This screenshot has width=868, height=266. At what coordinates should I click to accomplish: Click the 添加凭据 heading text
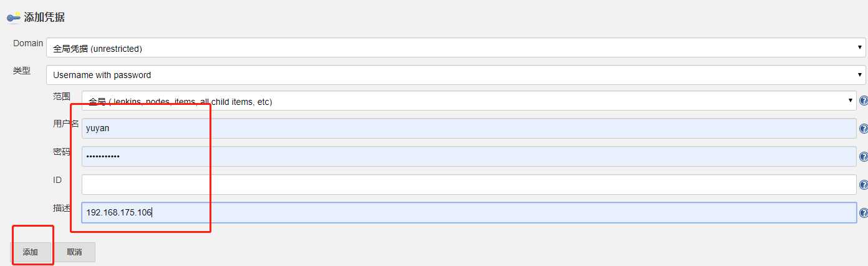(x=44, y=18)
